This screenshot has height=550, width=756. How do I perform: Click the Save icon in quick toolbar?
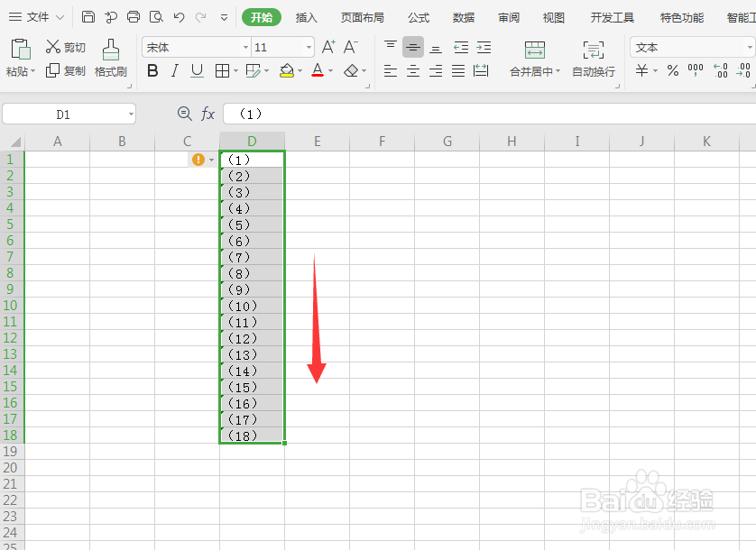coord(88,17)
